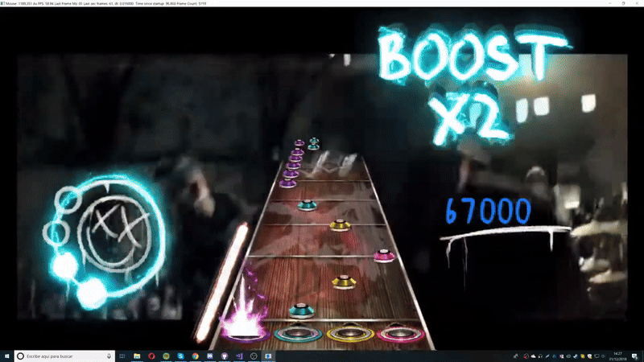Hit the yellow fret button at highway bottom
This screenshot has height=362, width=644.
pos(350,333)
